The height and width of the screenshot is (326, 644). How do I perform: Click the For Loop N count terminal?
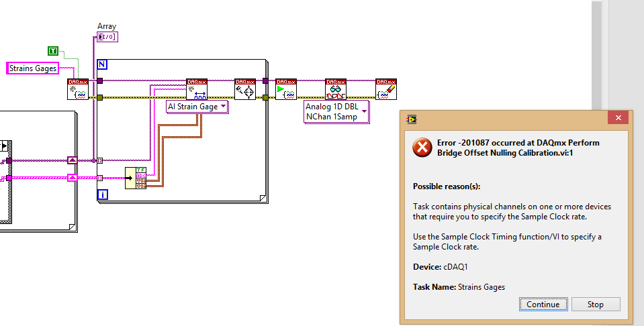pos(102,64)
